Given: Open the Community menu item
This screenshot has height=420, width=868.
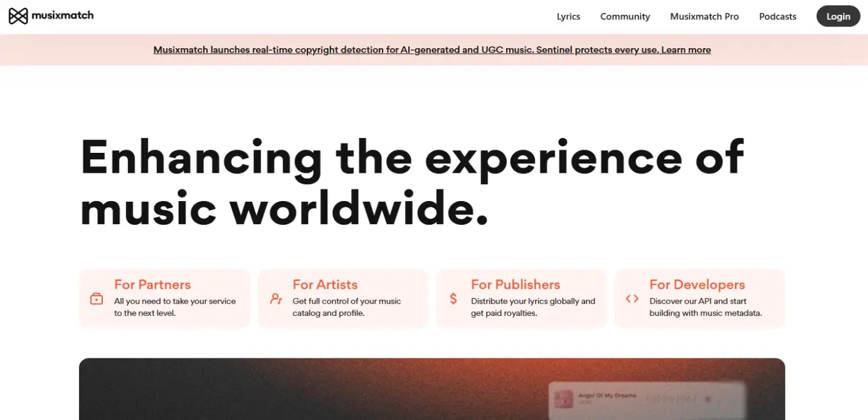Looking at the screenshot, I should (625, 17).
